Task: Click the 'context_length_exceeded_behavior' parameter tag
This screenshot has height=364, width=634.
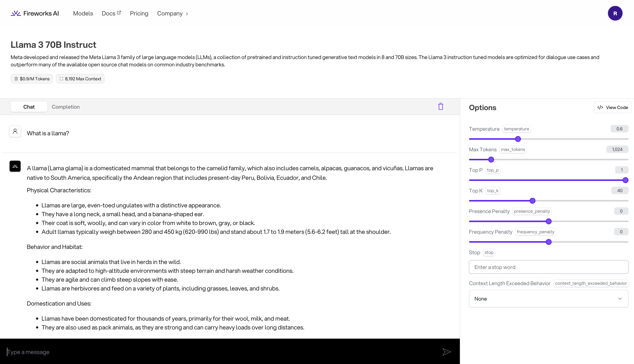Action: point(591,283)
